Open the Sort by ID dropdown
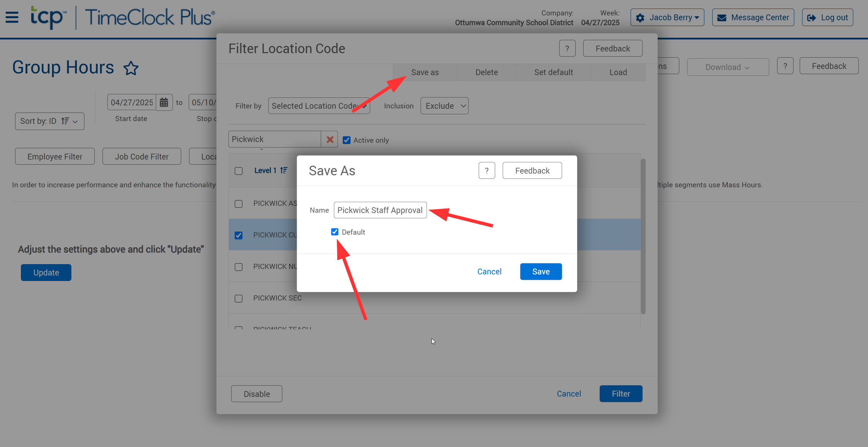The image size is (868, 447). click(x=49, y=121)
